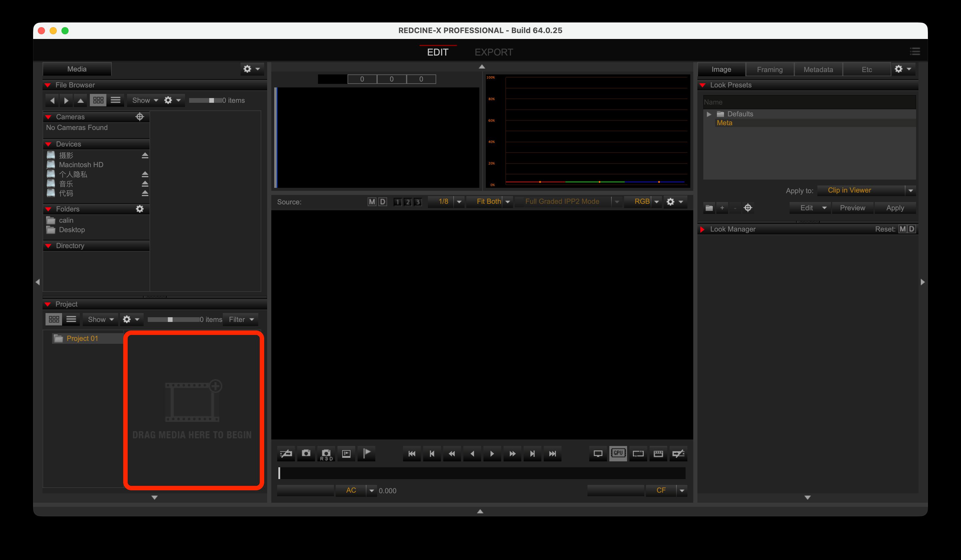Open the Framing tab
Viewport: 961px width, 560px height.
pos(770,69)
